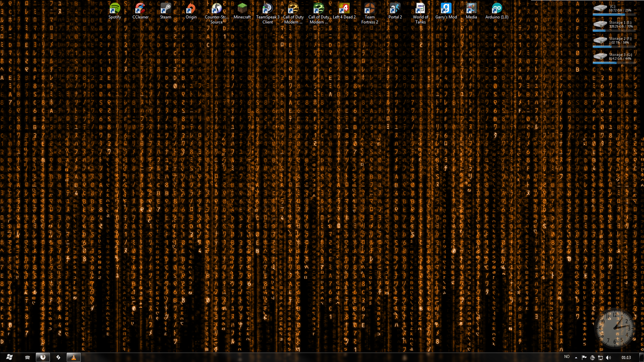644x362 pixels.
Task: Click the NO language indicator
Action: click(567, 357)
